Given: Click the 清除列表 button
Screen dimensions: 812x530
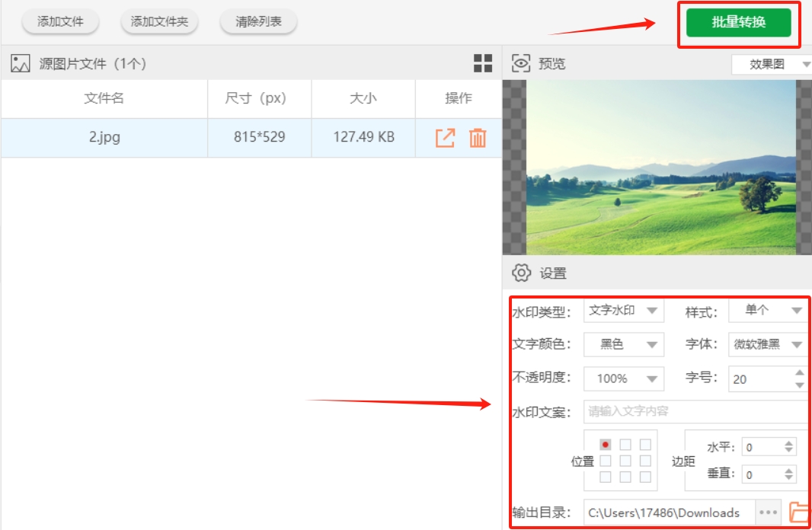Looking at the screenshot, I should [258, 22].
